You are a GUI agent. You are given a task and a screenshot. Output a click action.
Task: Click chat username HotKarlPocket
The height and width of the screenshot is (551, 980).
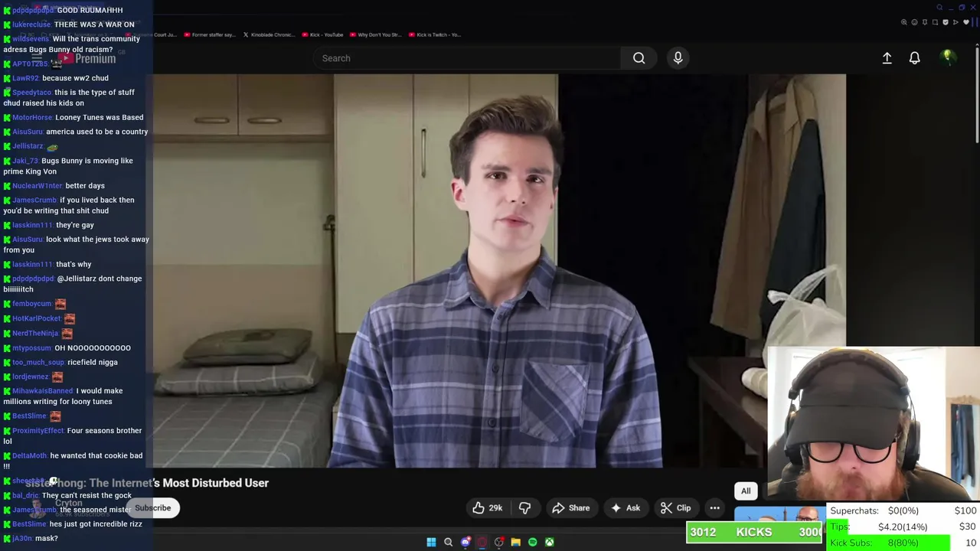coord(37,318)
